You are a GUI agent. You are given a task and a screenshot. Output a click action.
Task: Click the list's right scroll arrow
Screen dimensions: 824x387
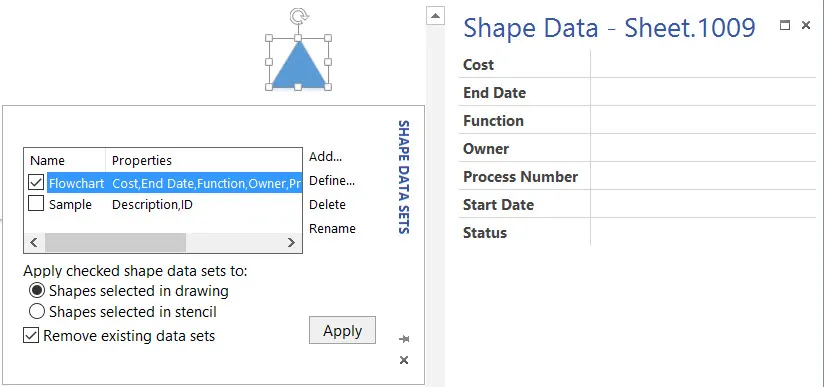click(x=291, y=242)
